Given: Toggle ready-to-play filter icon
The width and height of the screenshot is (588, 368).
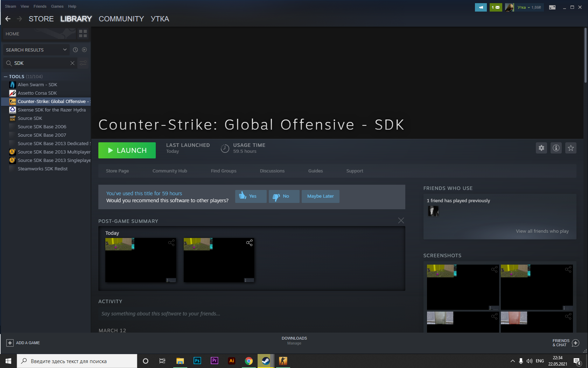Looking at the screenshot, I should [x=84, y=50].
